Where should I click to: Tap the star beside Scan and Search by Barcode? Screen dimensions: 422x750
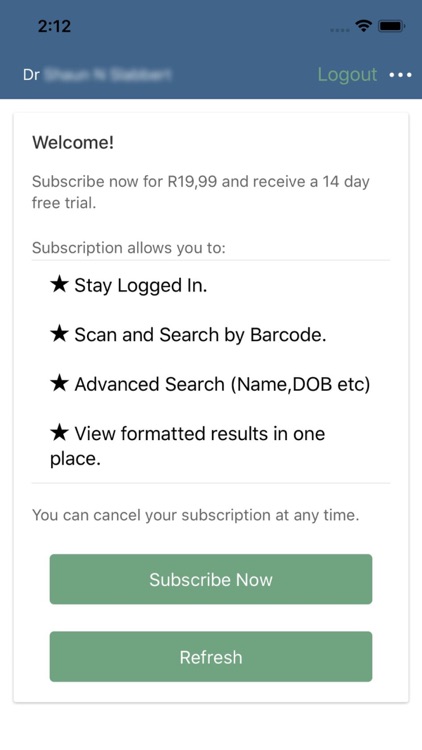[x=59, y=334]
